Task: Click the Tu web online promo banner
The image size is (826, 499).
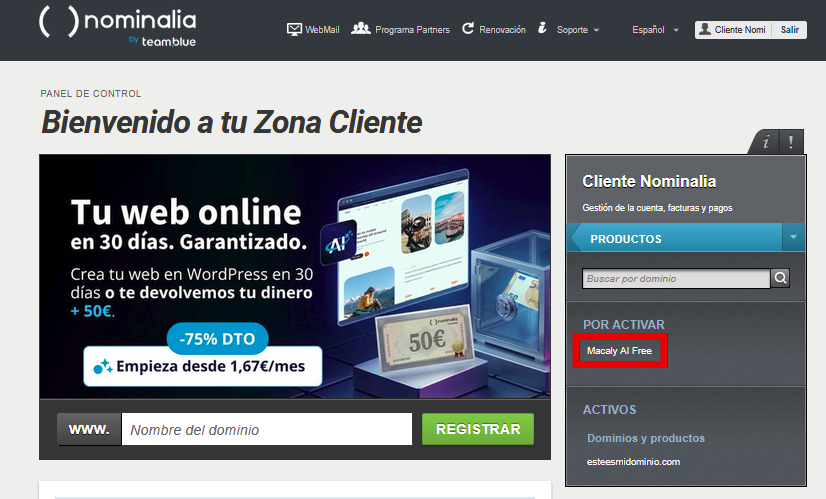Action: coord(295,276)
